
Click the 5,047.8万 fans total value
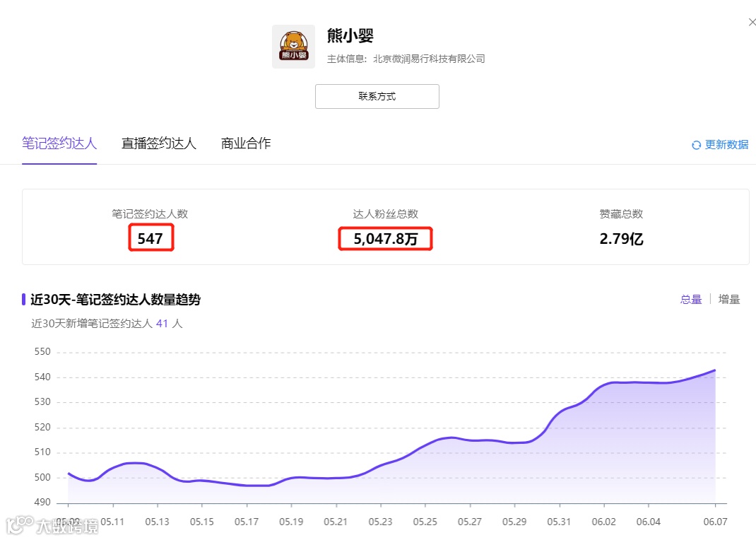point(385,239)
